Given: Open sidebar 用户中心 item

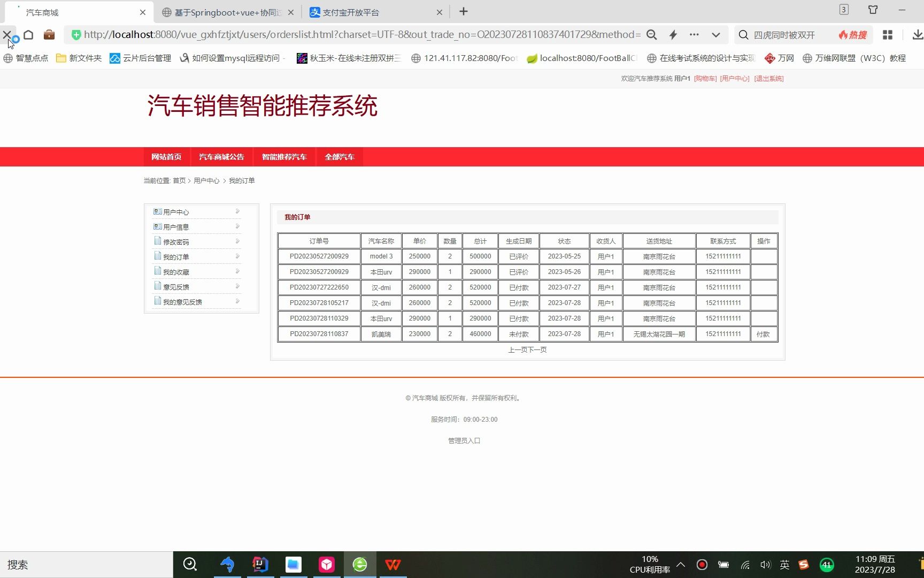Looking at the screenshot, I should point(176,212).
